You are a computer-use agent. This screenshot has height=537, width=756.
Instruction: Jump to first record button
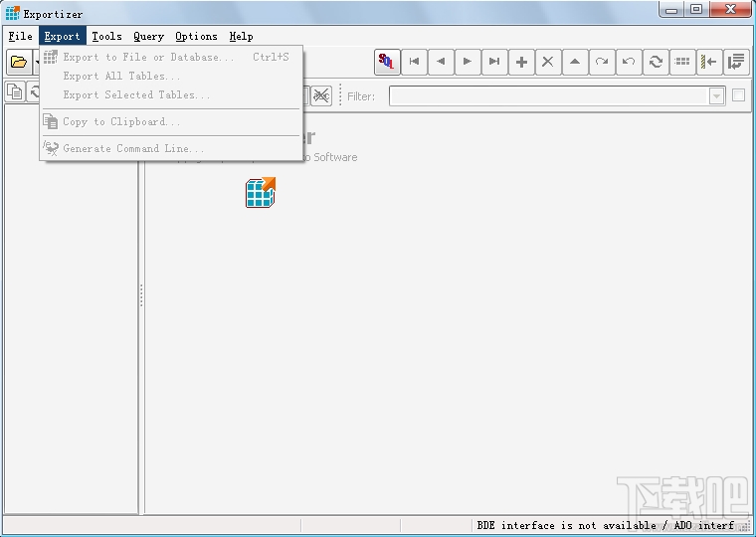[414, 62]
